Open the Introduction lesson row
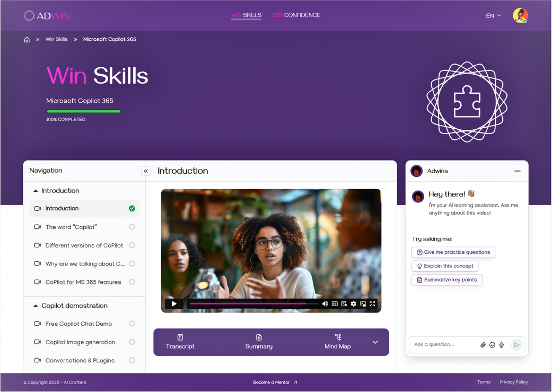Image resolution: width=552 pixels, height=392 pixels. tap(84, 209)
